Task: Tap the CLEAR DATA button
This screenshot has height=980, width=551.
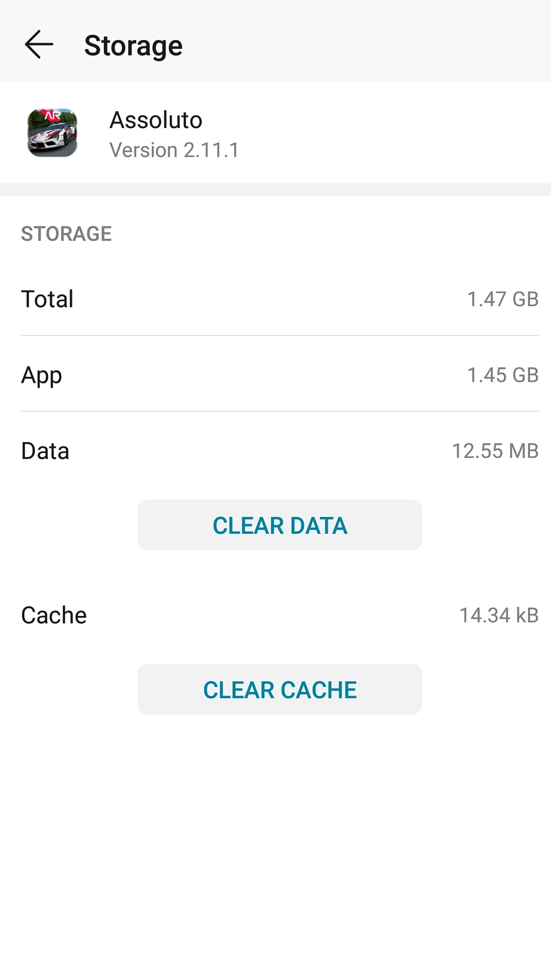Action: (x=280, y=525)
